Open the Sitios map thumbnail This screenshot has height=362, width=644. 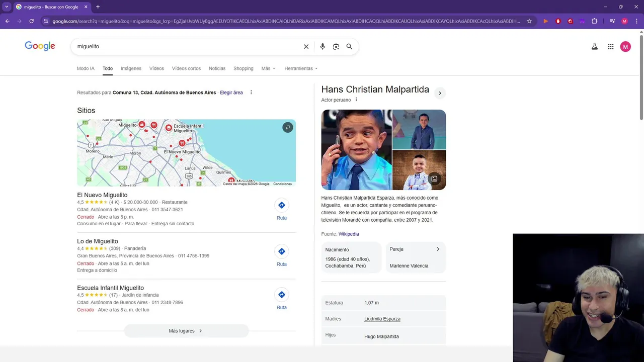[186, 153]
